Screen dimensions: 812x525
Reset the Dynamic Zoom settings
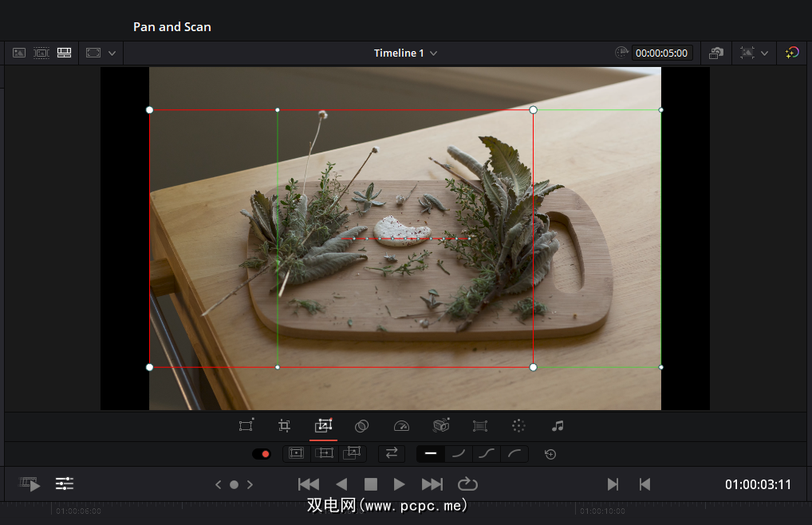550,454
